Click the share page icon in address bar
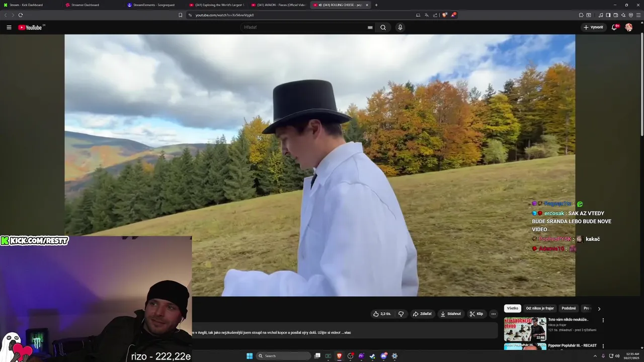The image size is (644, 362). tap(435, 15)
